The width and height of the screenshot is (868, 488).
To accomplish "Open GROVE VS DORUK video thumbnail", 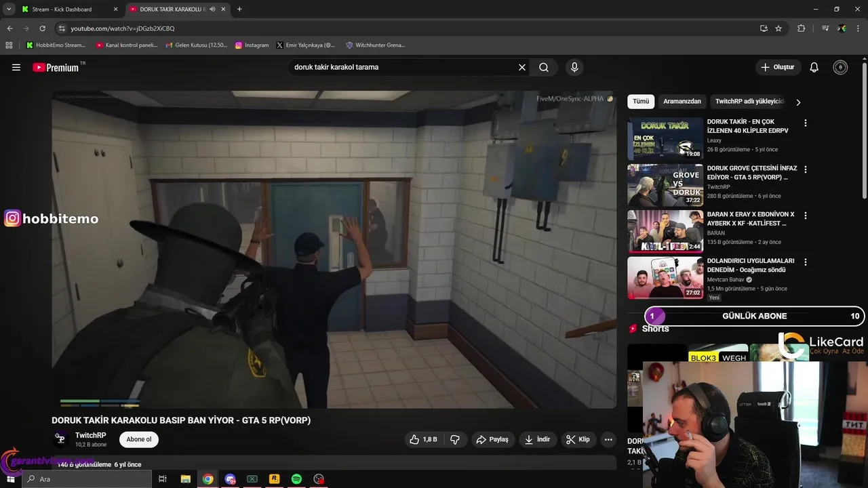I will [x=665, y=185].
